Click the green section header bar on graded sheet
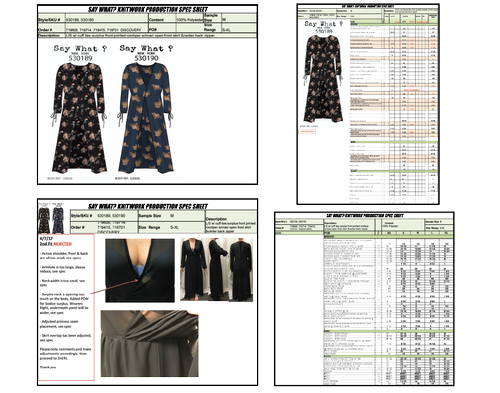Image resolution: width=500 pixels, height=393 pixels. click(388, 236)
